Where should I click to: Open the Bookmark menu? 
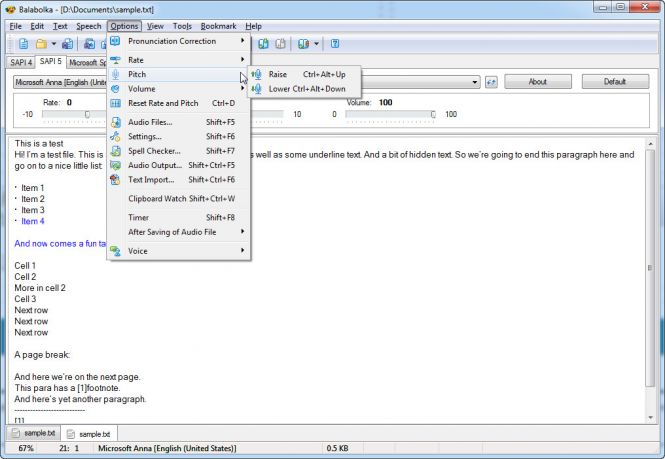(218, 25)
